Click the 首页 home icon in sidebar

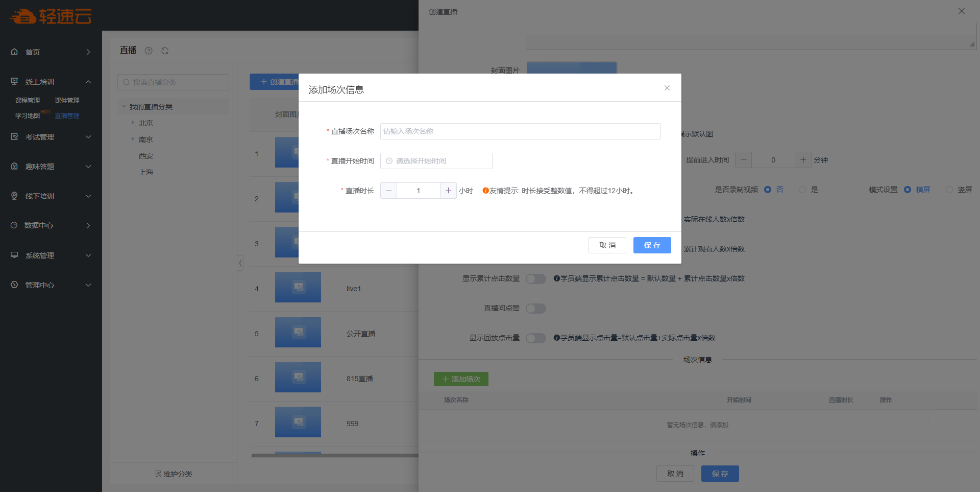14,52
